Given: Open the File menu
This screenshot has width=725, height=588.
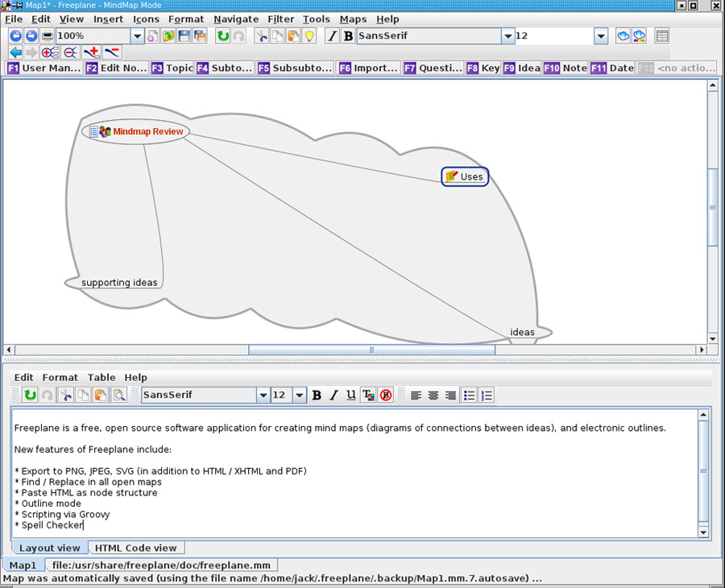Looking at the screenshot, I should [14, 19].
